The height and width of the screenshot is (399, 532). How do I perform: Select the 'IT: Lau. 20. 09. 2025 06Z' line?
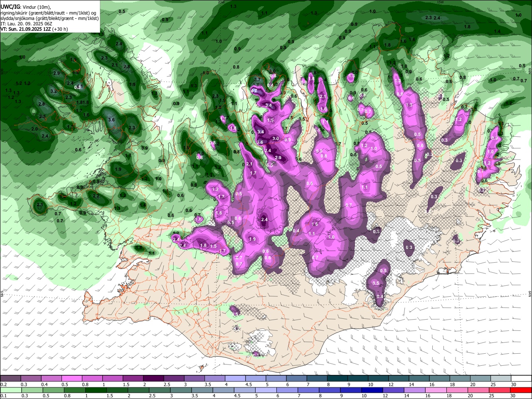point(26,24)
